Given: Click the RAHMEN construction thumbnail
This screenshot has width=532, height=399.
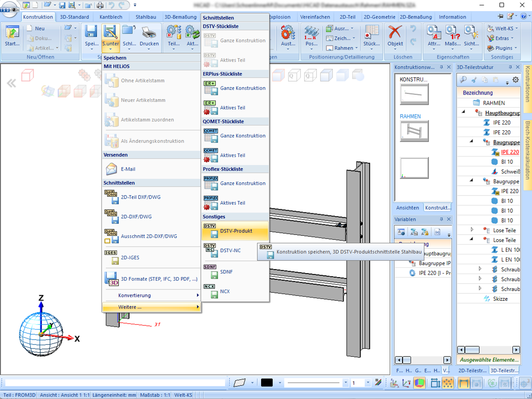Looking at the screenshot, I should [x=414, y=131].
